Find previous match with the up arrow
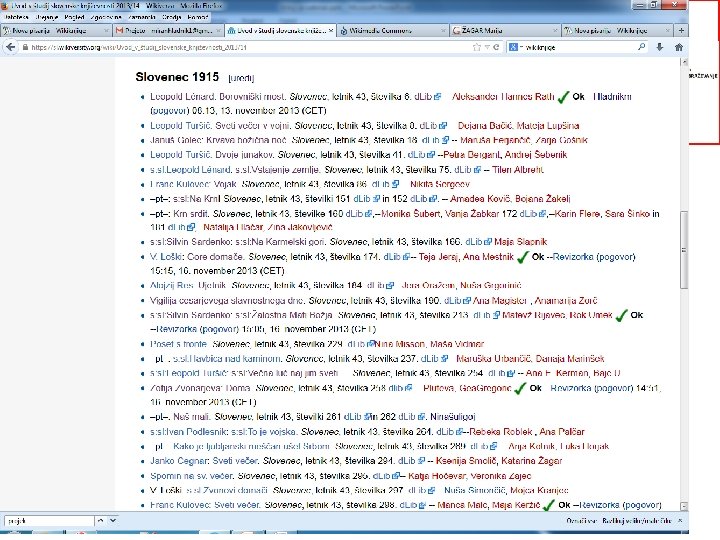Screen dimensions: 720x540 pos(100,521)
